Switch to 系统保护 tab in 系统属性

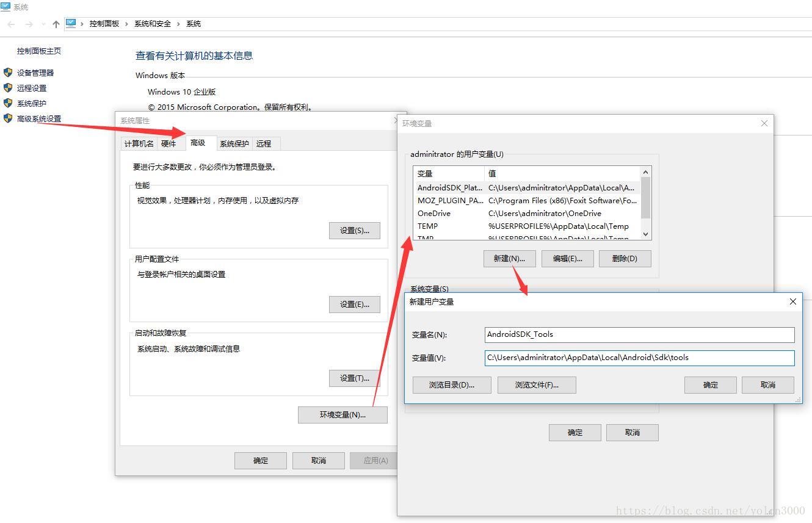tap(234, 143)
